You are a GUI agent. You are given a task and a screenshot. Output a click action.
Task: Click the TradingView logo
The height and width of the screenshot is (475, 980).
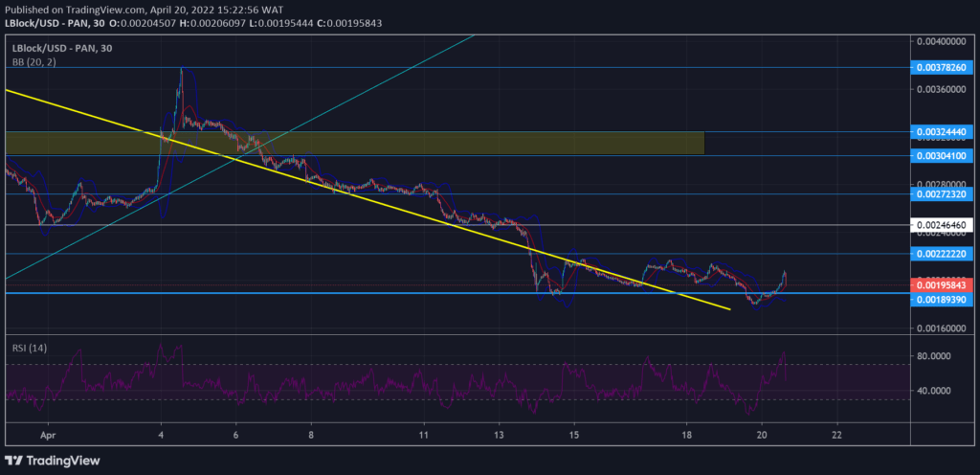tap(52, 461)
